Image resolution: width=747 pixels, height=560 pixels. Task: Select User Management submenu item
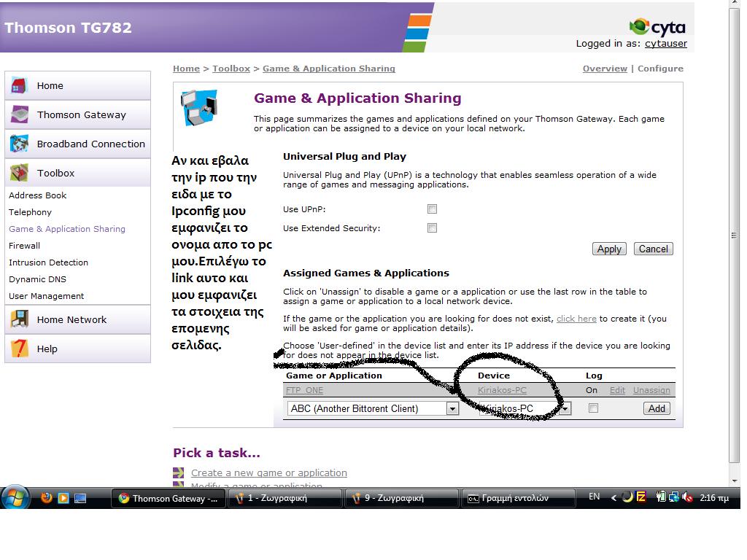[x=46, y=296]
